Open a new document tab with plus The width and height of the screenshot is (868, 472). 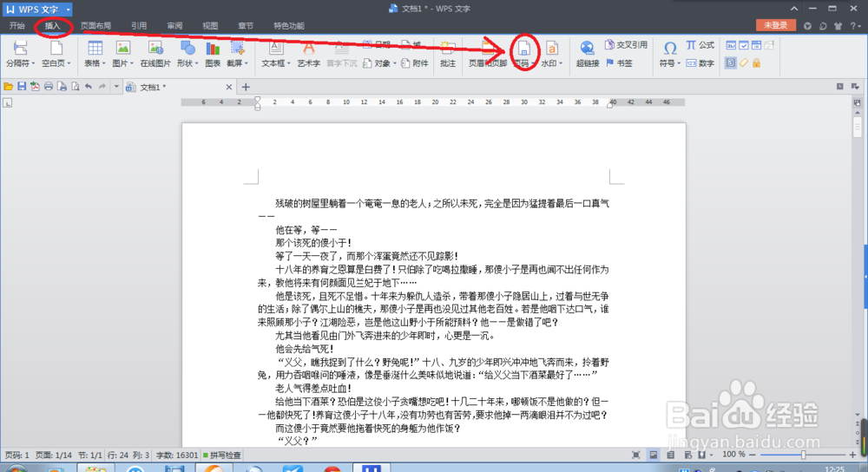[246, 87]
